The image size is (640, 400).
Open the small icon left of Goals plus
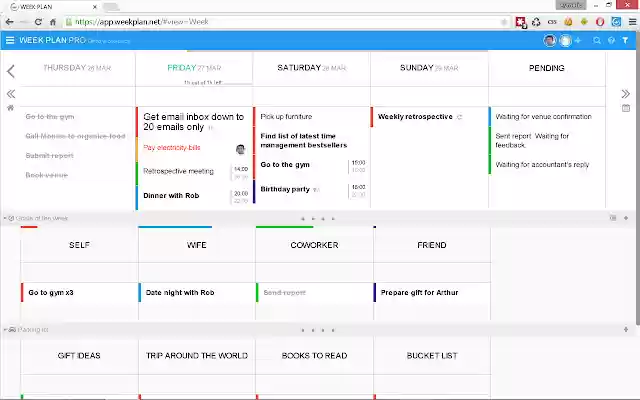613,218
